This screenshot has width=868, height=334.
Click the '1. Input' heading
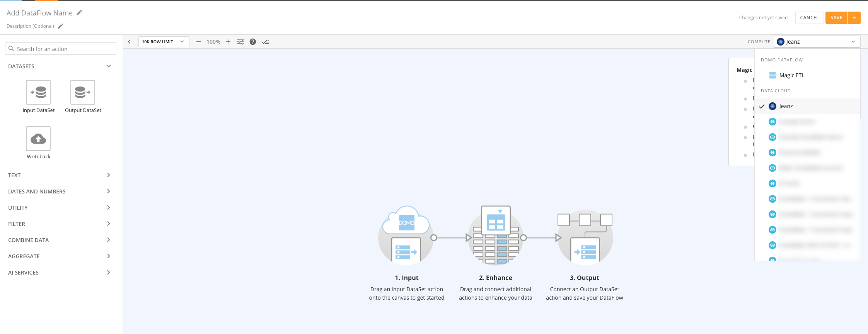click(406, 278)
